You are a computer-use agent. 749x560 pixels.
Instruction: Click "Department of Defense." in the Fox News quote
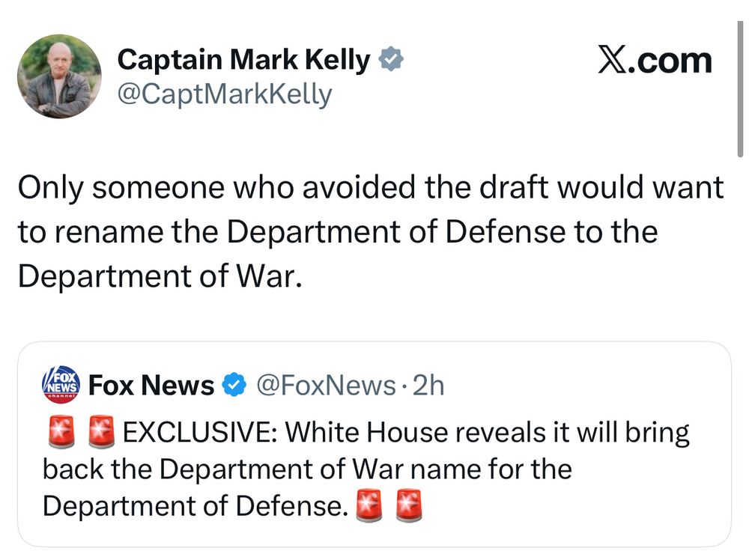tap(195, 507)
